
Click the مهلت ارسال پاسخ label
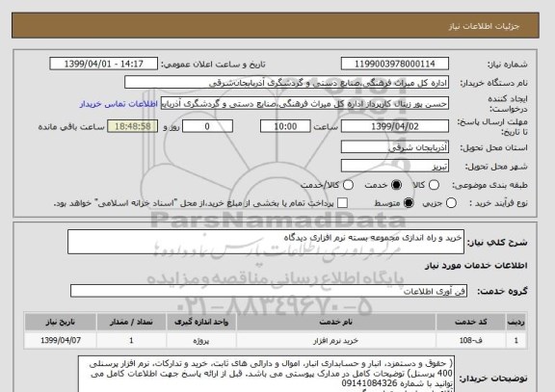click(x=492, y=127)
